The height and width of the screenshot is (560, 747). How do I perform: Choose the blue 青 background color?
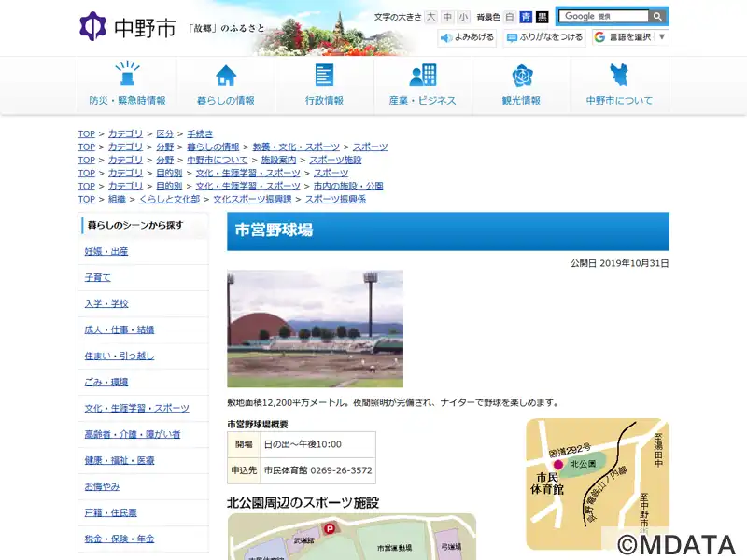point(527,17)
